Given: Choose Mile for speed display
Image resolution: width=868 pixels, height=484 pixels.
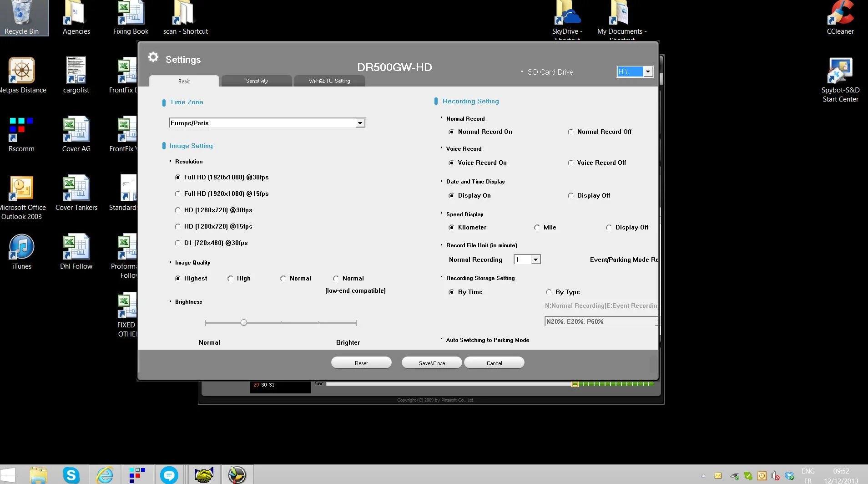Looking at the screenshot, I should click(537, 228).
